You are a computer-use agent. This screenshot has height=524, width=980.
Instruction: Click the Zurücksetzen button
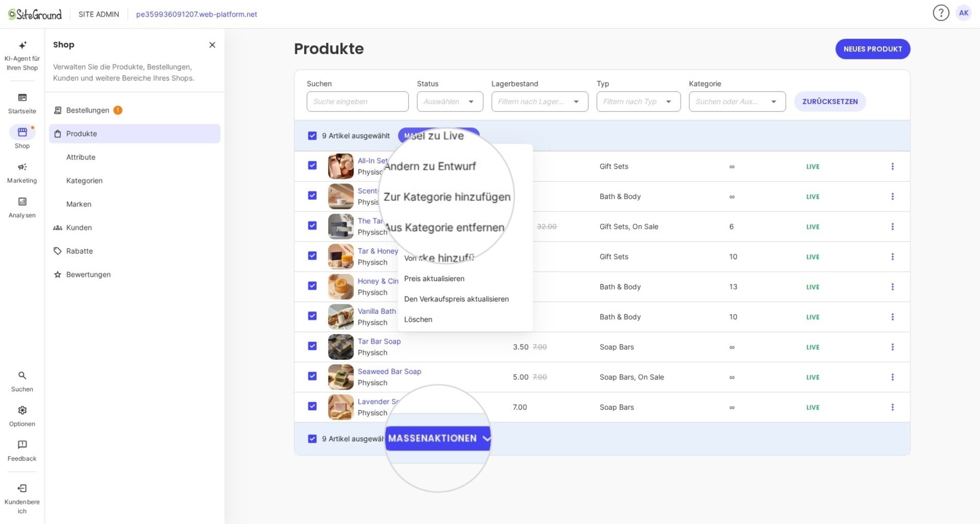(830, 102)
